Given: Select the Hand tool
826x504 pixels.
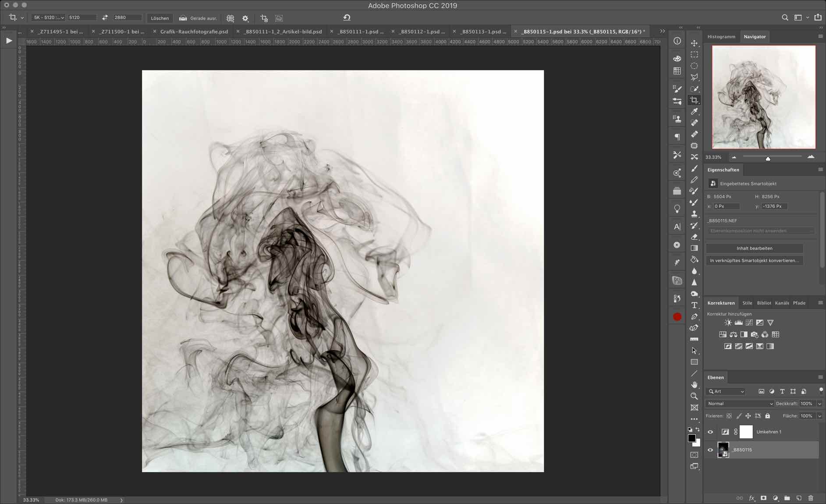Looking at the screenshot, I should [694, 385].
